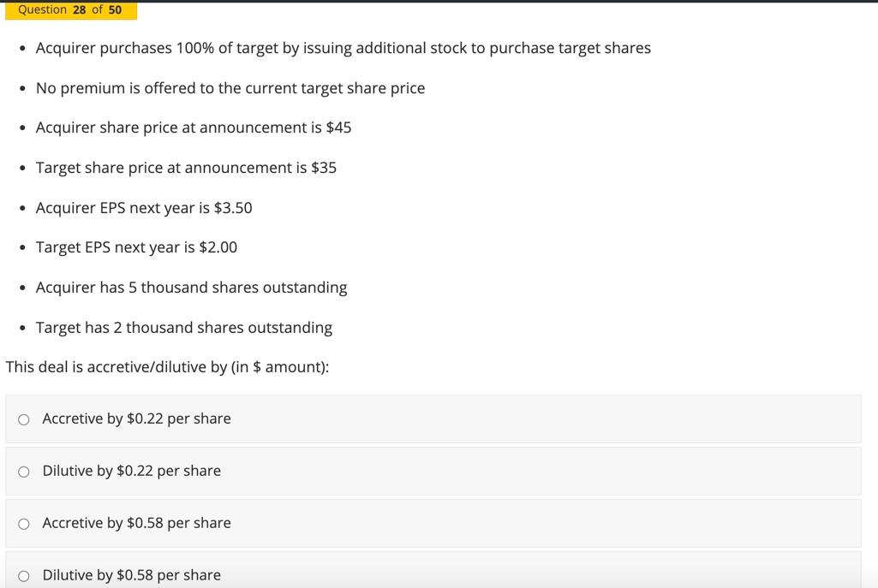The image size is (878, 588).
Task: Click the 'Question 28 of 50' counter badge
Action: (69, 10)
